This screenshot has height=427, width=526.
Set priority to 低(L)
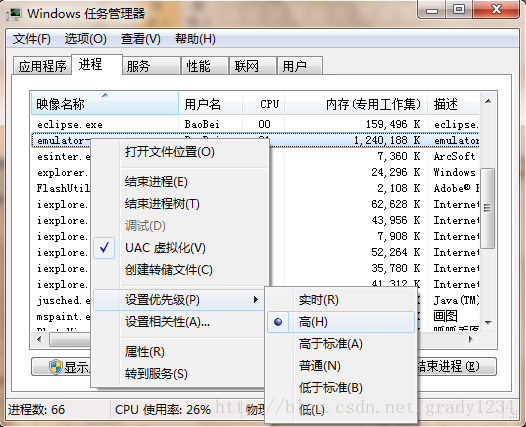tap(341, 410)
